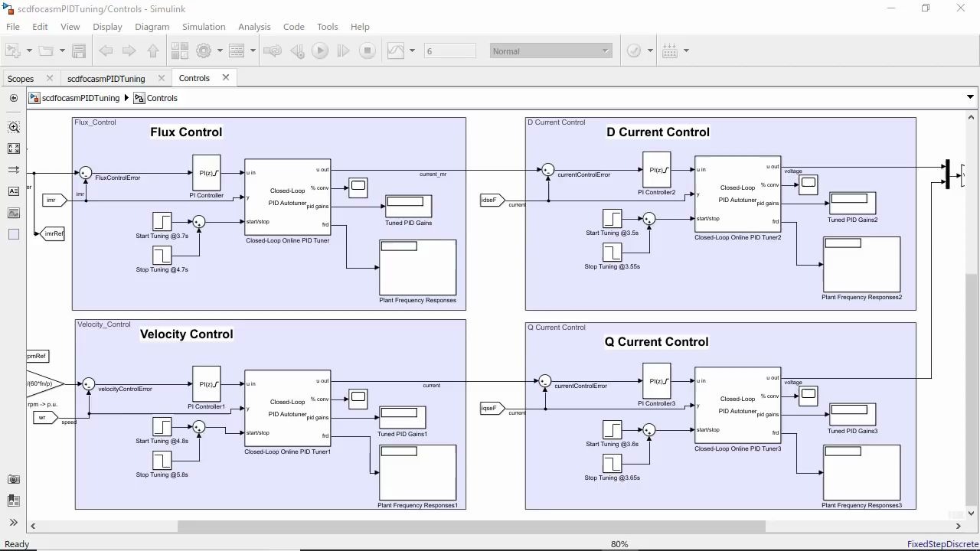Click scdfocasmPIDTuning in breadcrumb path
Viewport: 980px width, 551px height.
[80, 98]
